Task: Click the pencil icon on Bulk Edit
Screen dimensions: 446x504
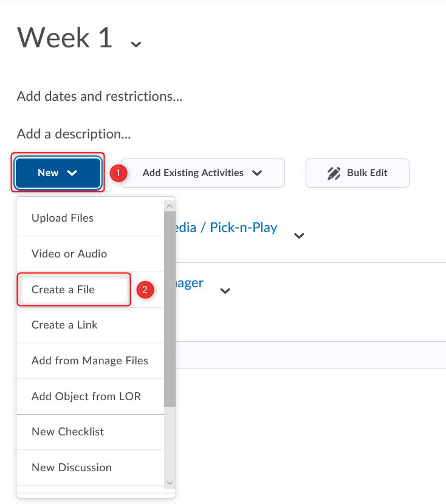Action: [334, 173]
